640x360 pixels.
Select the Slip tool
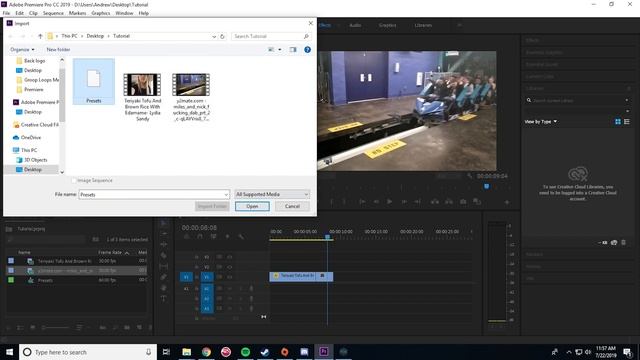(x=164, y=266)
